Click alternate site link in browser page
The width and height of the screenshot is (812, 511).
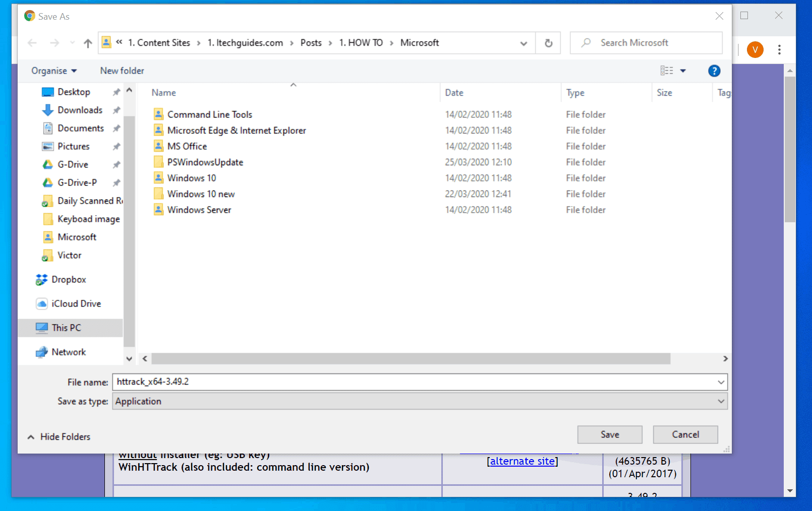tap(523, 461)
